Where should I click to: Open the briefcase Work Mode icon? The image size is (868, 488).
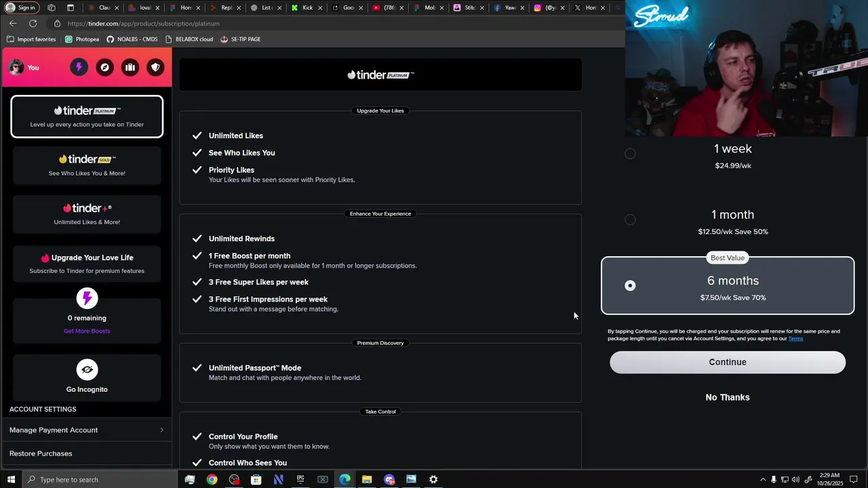point(130,67)
